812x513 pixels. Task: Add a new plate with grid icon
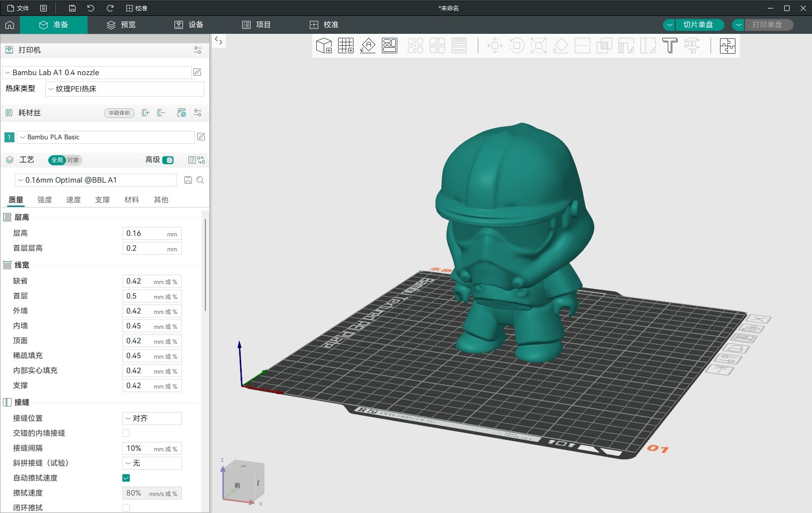(346, 46)
